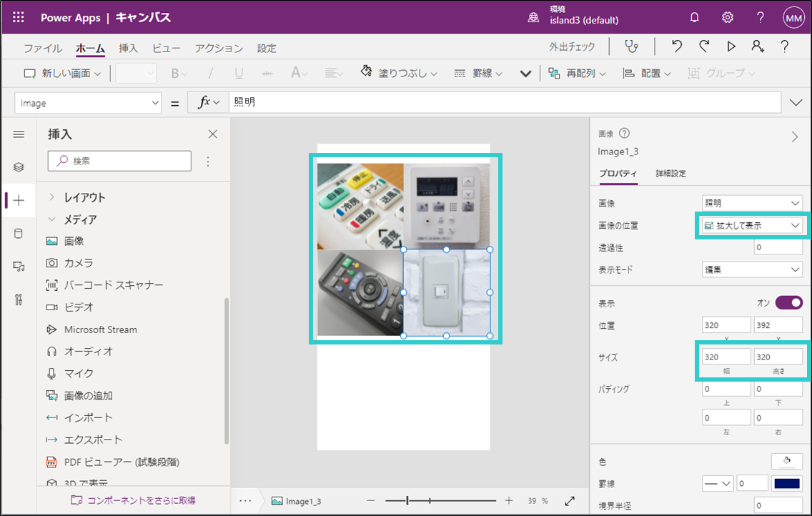Open the 塗りつぶし dropdown
The image size is (812, 516).
tap(399, 73)
